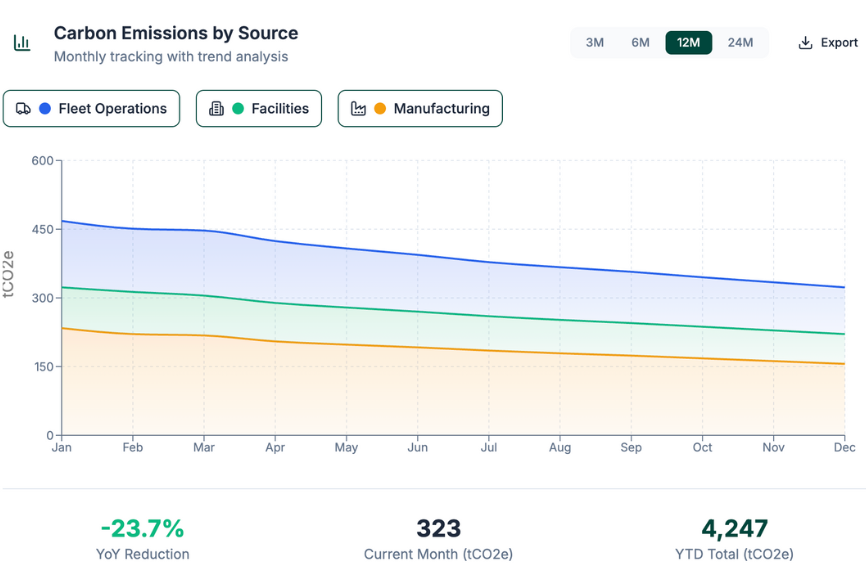Click the building icon in Facilities chip
This screenshot has width=866, height=584.
(216, 109)
